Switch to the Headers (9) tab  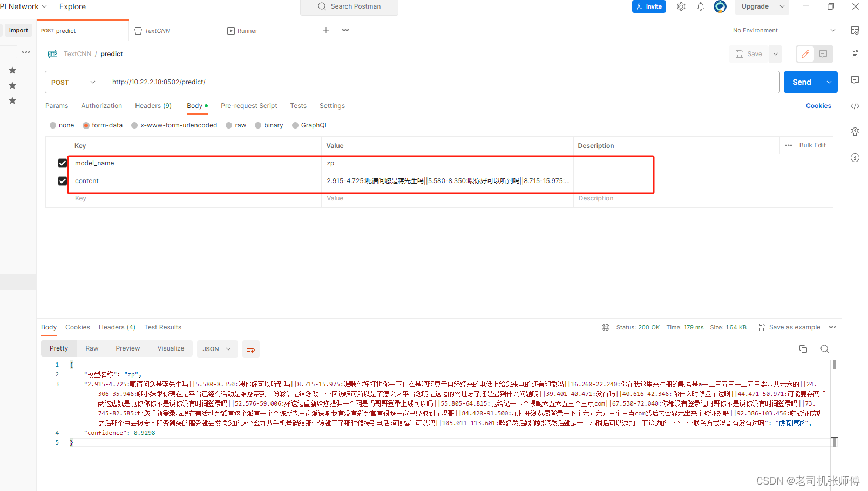[153, 106]
